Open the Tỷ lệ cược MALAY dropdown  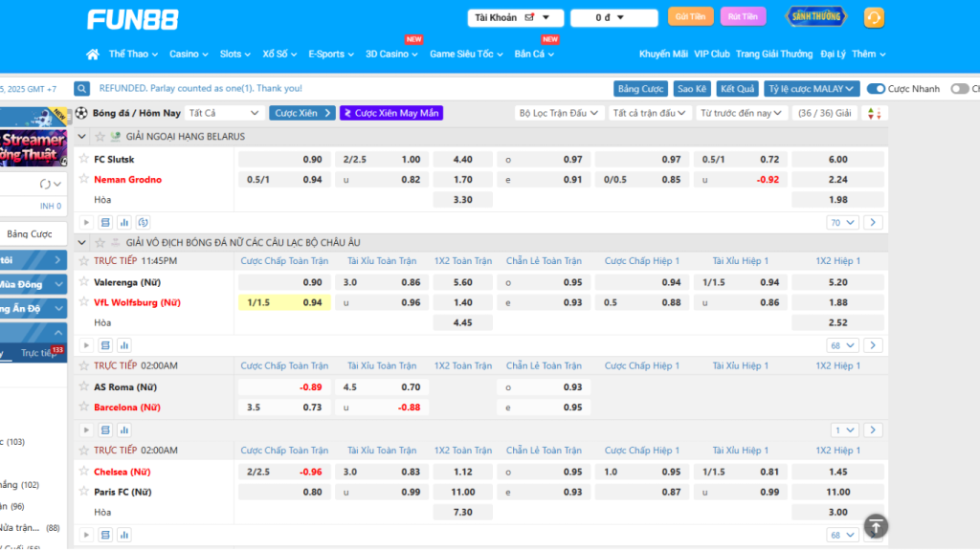pos(810,89)
